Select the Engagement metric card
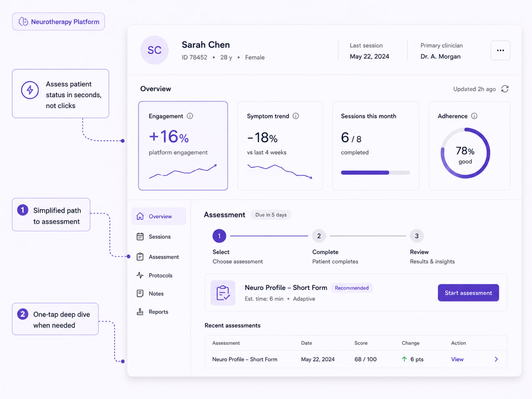The width and height of the screenshot is (532, 399). (x=183, y=145)
